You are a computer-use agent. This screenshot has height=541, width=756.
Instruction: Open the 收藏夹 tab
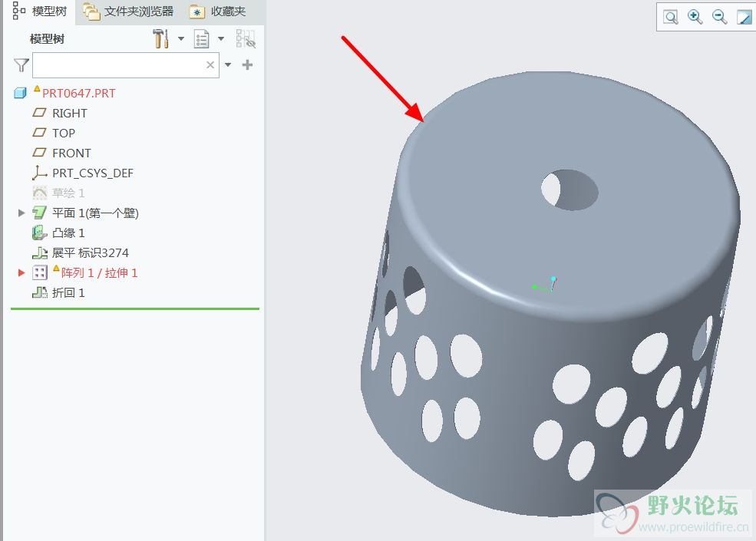[x=218, y=11]
